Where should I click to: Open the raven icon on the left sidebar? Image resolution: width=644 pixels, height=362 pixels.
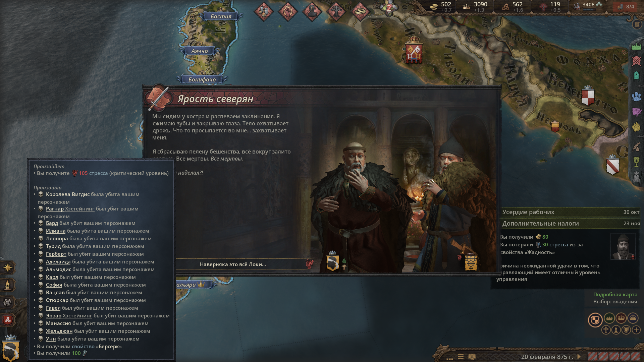click(8, 303)
